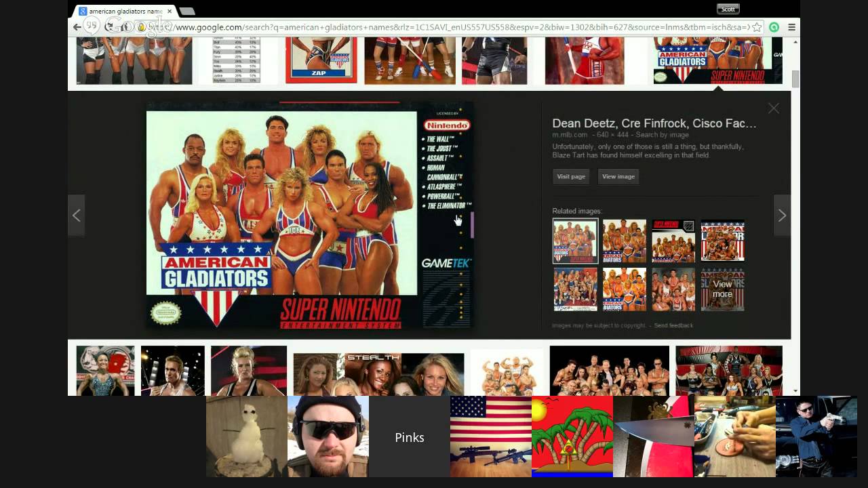Screen dimensions: 868x488
Task: Open the statistics table image result
Action: (235, 60)
